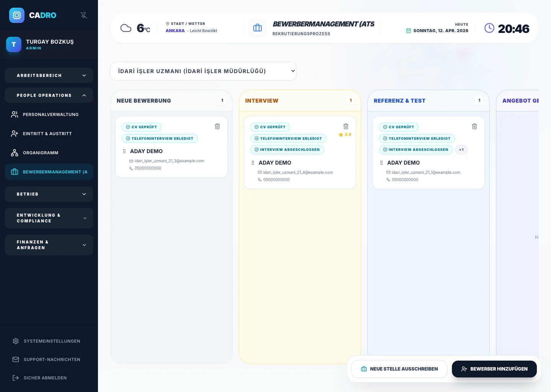The image size is (551, 392).
Task: Open Eintritt & Austritt page
Action: pyautogui.click(x=49, y=134)
